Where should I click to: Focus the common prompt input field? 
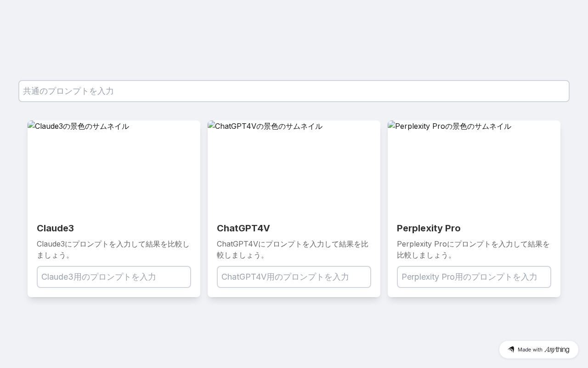click(294, 91)
